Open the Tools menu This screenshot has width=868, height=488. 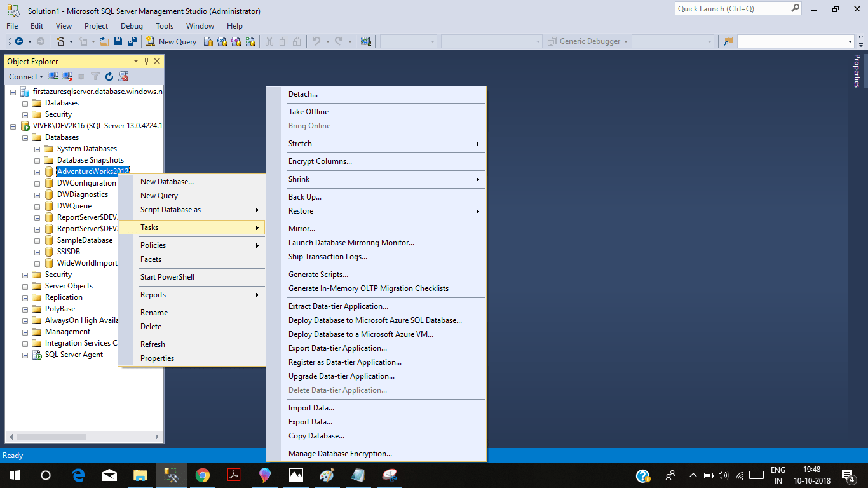coord(165,26)
